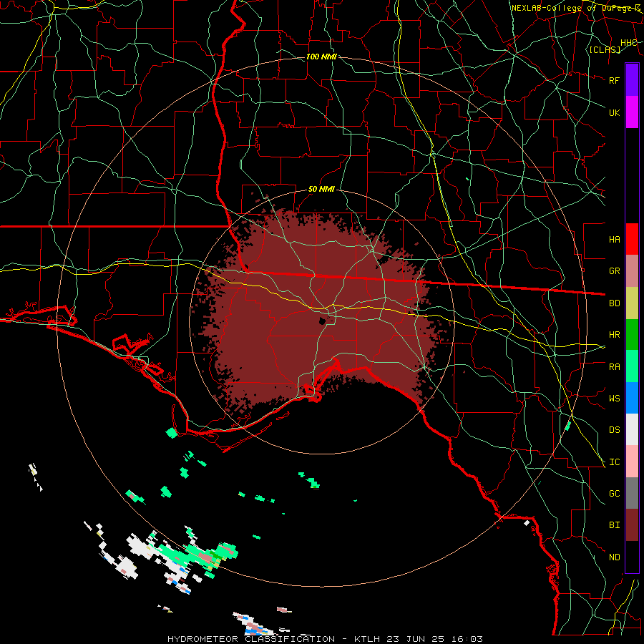Click the 100 NMI range ring label
Screen dimensions: 644x644
point(321,57)
